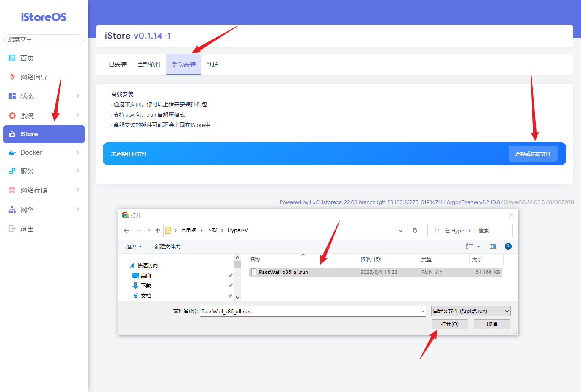Click the 退出 logout icon
This screenshot has height=392, width=581.
click(12, 229)
